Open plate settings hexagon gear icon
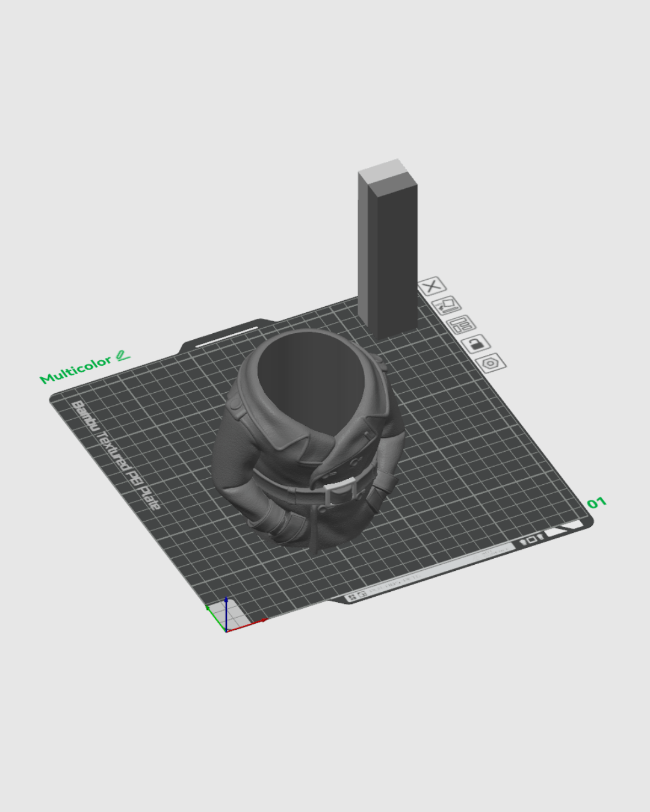The height and width of the screenshot is (812, 650). pos(491,363)
